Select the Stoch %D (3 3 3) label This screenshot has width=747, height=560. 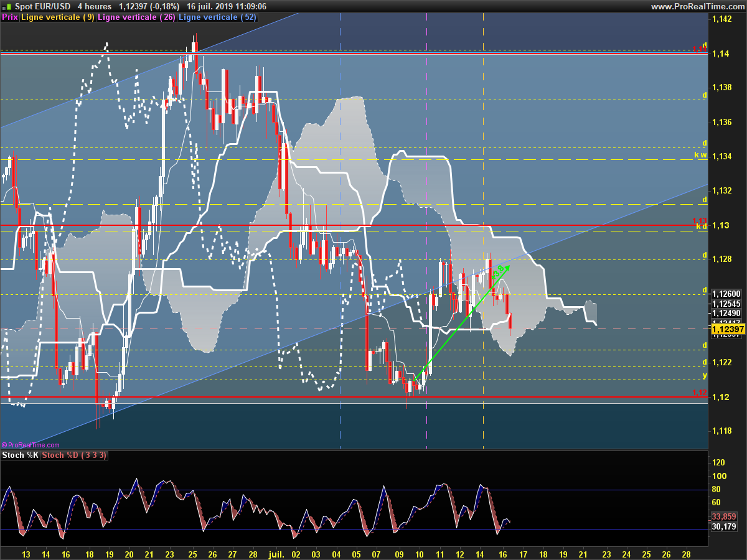click(x=74, y=455)
